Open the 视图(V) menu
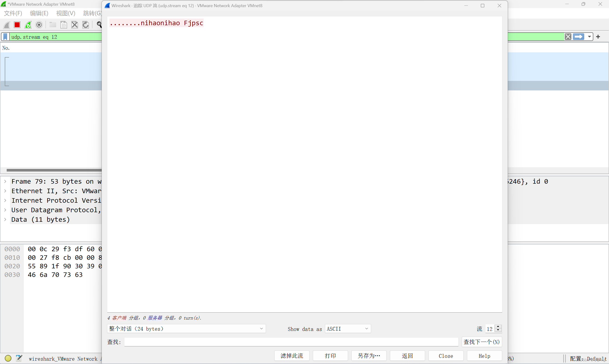The image size is (609, 364). coord(65,13)
